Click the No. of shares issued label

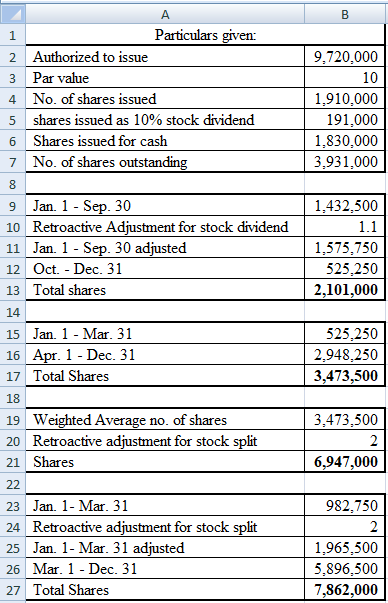pyautogui.click(x=95, y=99)
